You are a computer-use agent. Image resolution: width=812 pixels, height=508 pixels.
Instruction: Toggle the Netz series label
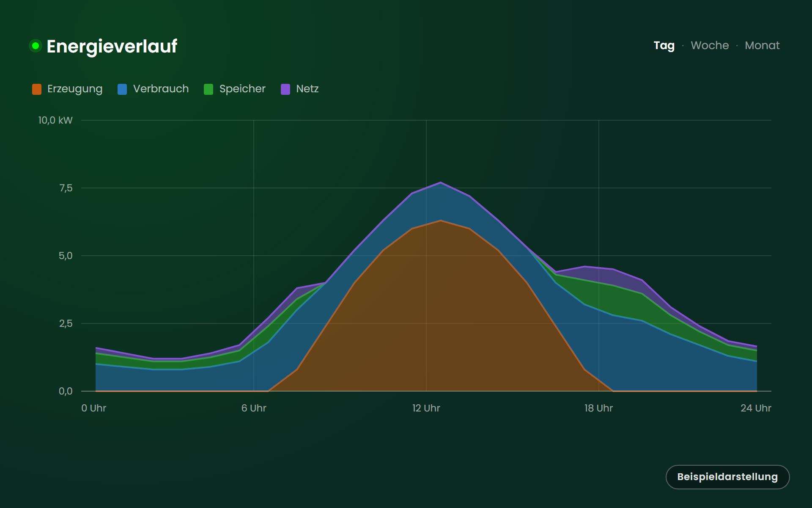(x=307, y=89)
